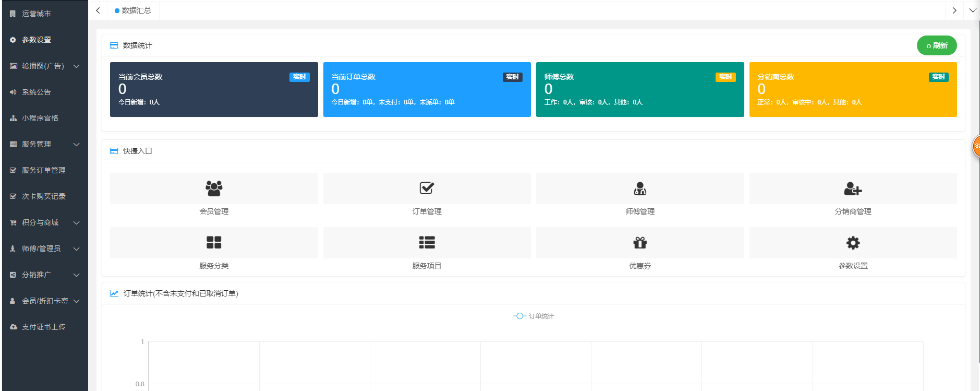Click the 实时 badge on 当前会员总数
Viewport: 980px width, 391px height.
(299, 77)
